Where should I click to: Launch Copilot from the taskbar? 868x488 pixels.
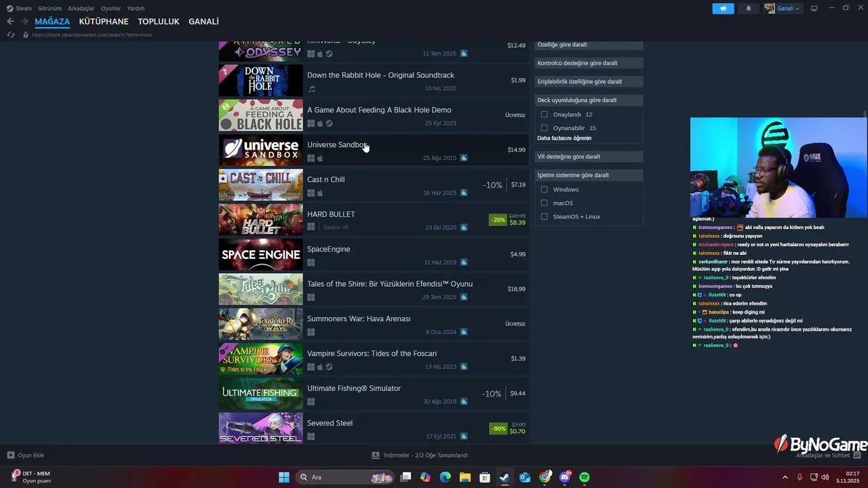pyautogui.click(x=425, y=477)
